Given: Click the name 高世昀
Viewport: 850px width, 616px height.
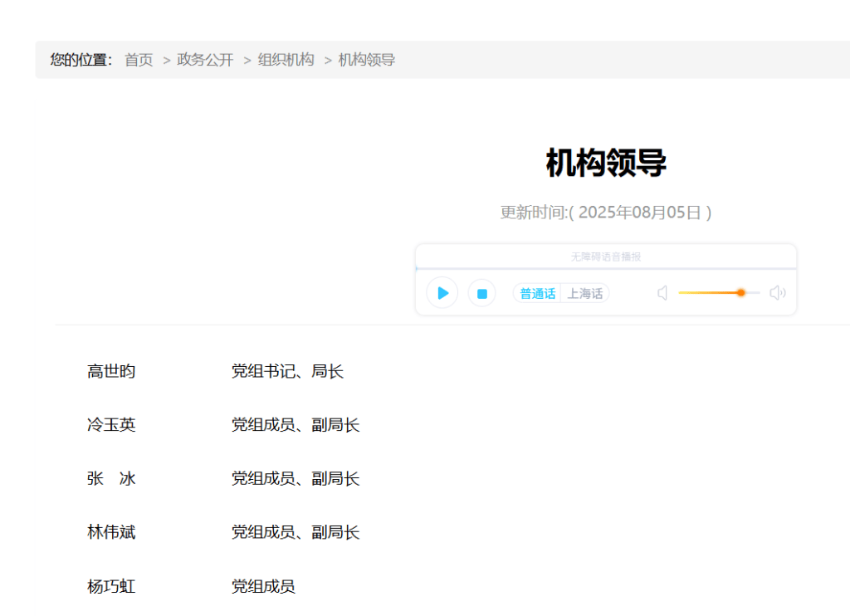Looking at the screenshot, I should (x=111, y=372).
